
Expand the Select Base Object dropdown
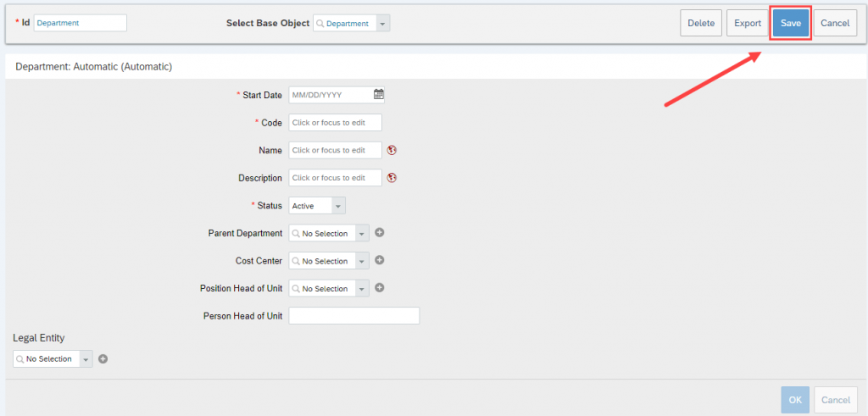coord(383,24)
